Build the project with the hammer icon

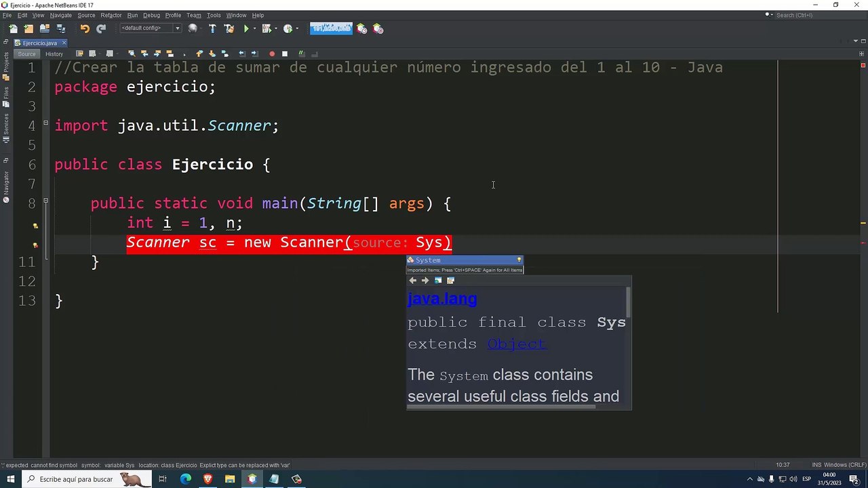coord(212,28)
